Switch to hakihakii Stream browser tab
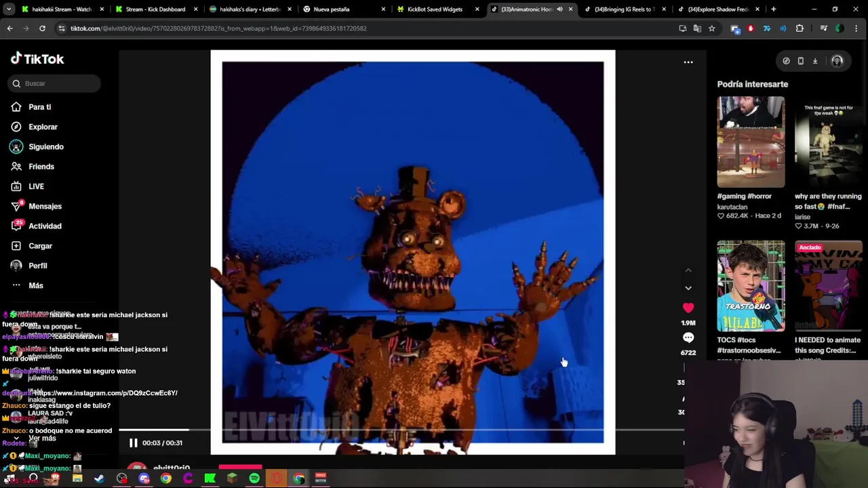Screen dimensions: 868x488 click(x=61, y=9)
